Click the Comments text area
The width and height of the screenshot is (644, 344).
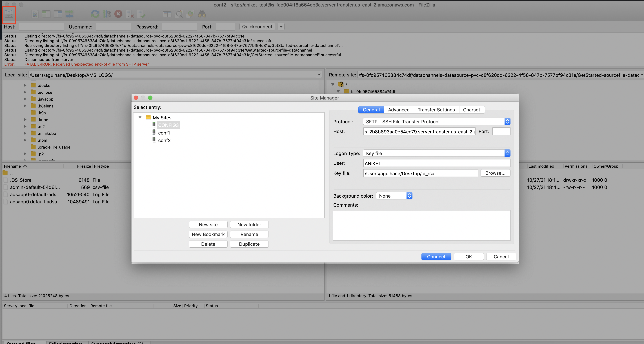421,225
